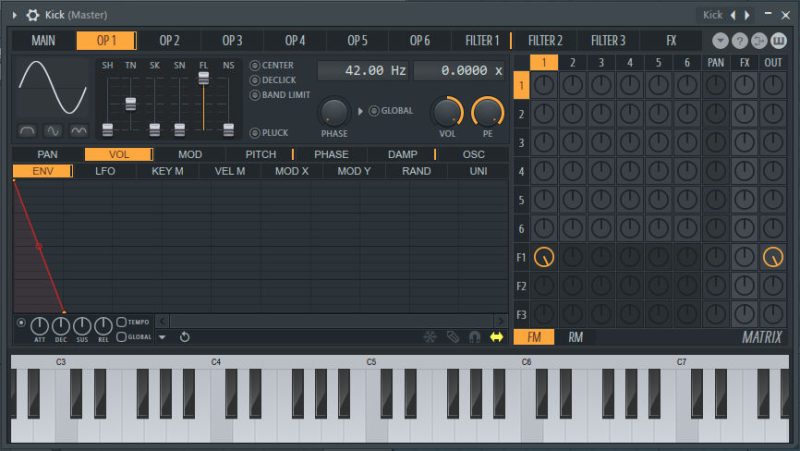Toggle the GLOBAL phase option
The height and width of the screenshot is (451, 800).
[391, 111]
